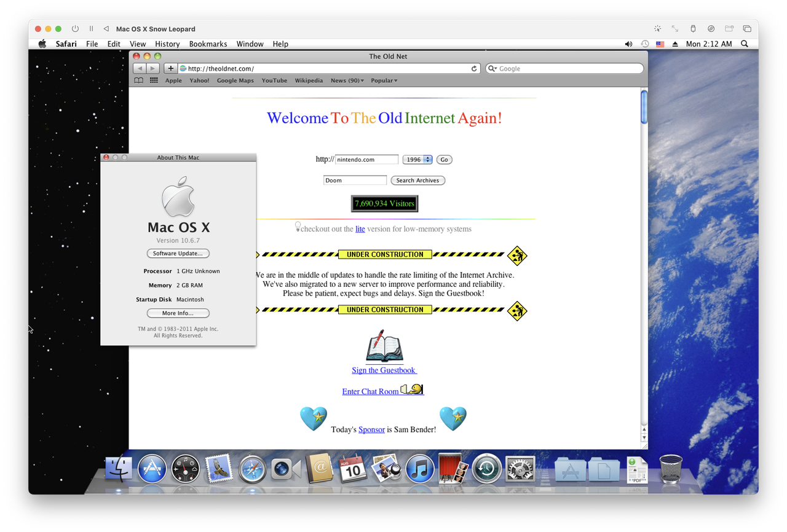
Task: Launch the App Store from the Dock
Action: [x=152, y=469]
